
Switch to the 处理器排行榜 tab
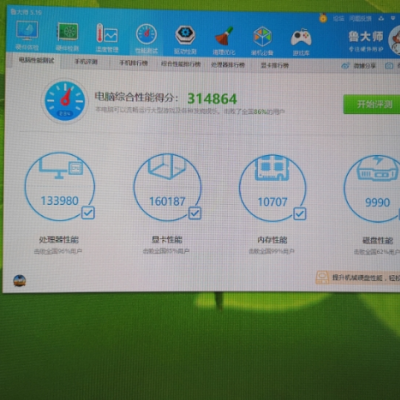tap(228, 64)
